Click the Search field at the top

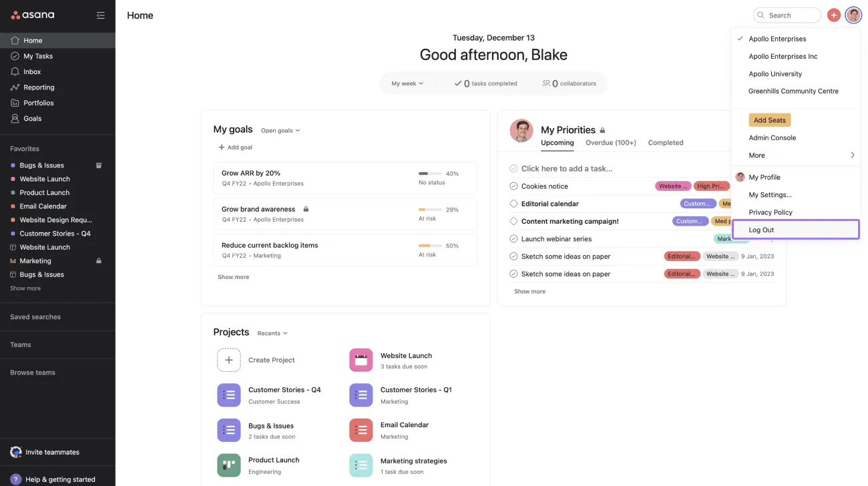[787, 14]
